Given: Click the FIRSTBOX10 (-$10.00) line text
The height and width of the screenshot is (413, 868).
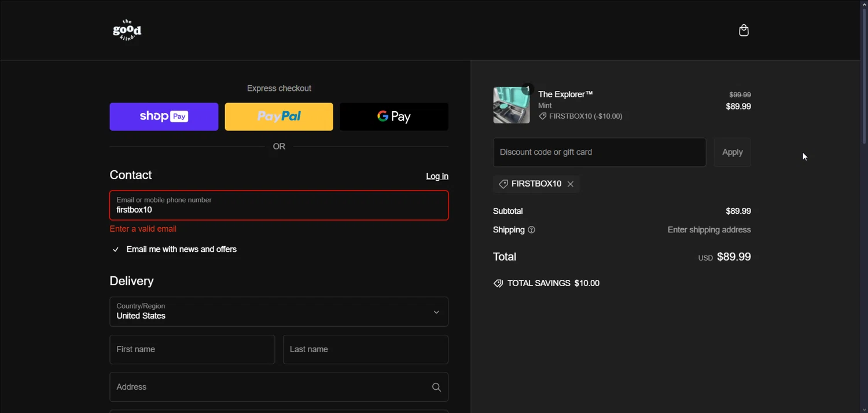Looking at the screenshot, I should click(x=586, y=116).
